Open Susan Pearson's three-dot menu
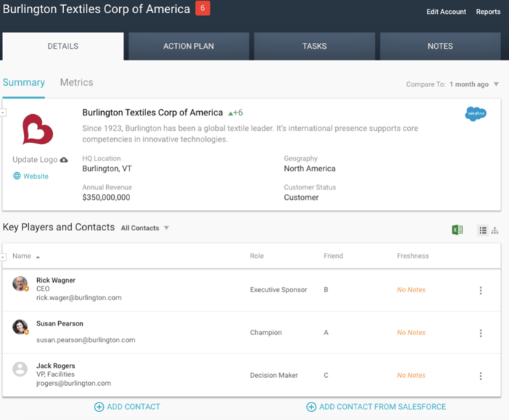This screenshot has height=420, width=509. (481, 334)
